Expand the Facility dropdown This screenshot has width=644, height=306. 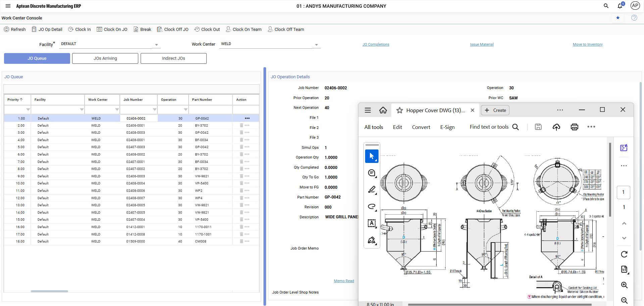pyautogui.click(x=156, y=45)
